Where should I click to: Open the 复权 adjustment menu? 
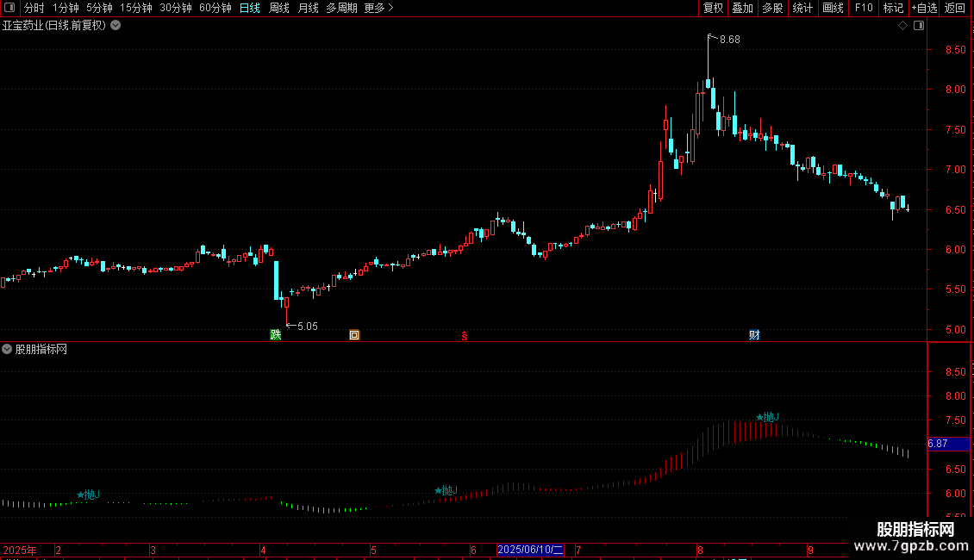[x=713, y=8]
